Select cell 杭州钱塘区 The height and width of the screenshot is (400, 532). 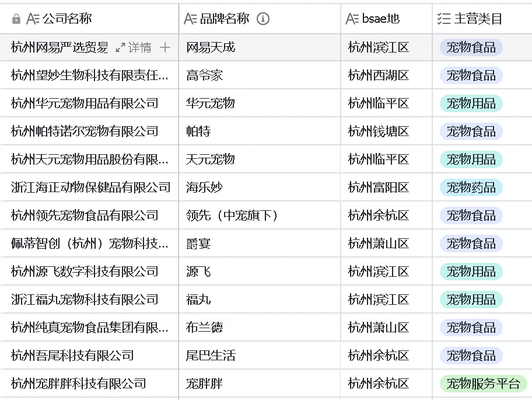click(x=386, y=131)
